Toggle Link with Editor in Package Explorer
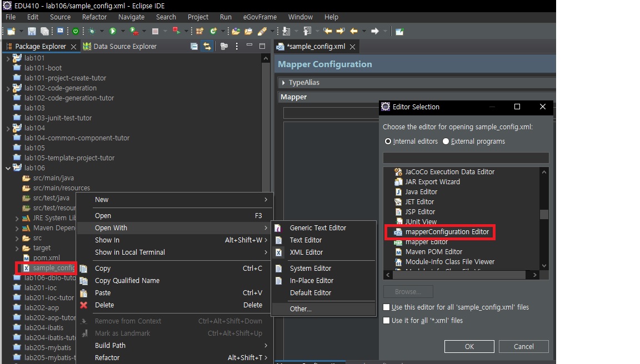 (x=207, y=47)
